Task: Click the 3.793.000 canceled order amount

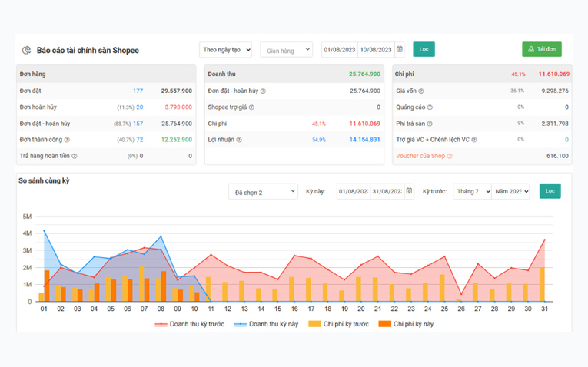Action: [178, 107]
